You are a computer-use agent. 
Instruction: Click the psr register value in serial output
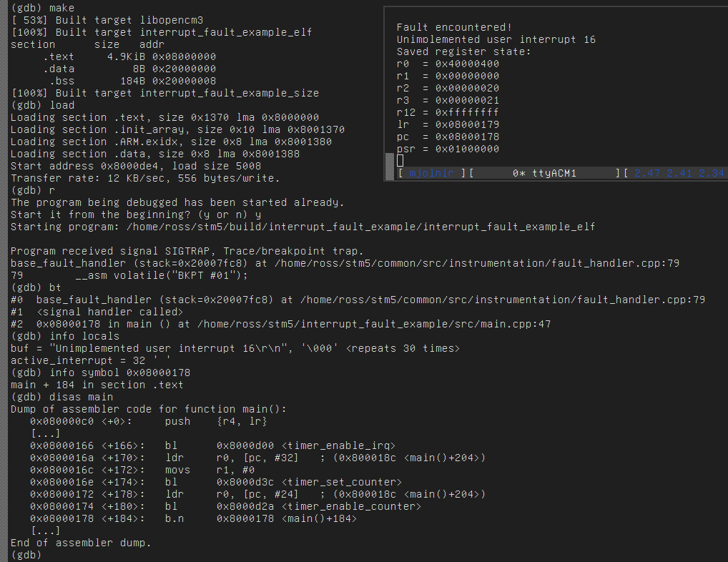[x=467, y=149]
